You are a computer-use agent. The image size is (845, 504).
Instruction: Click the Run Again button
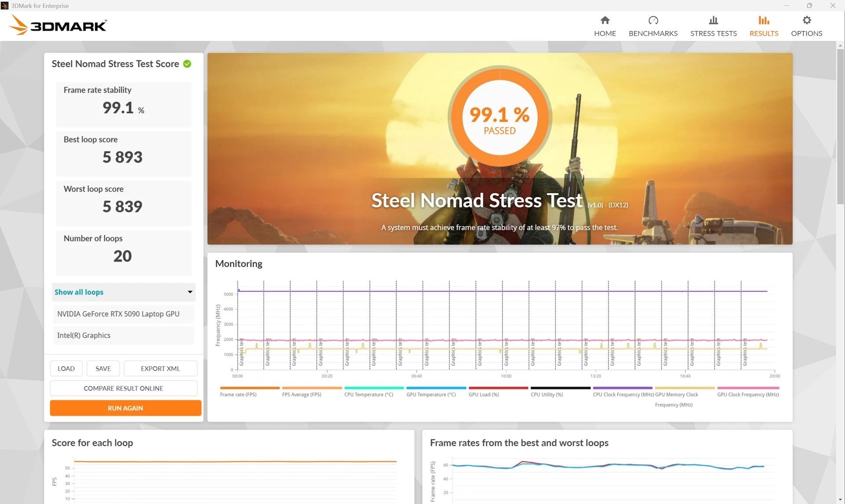click(x=125, y=408)
